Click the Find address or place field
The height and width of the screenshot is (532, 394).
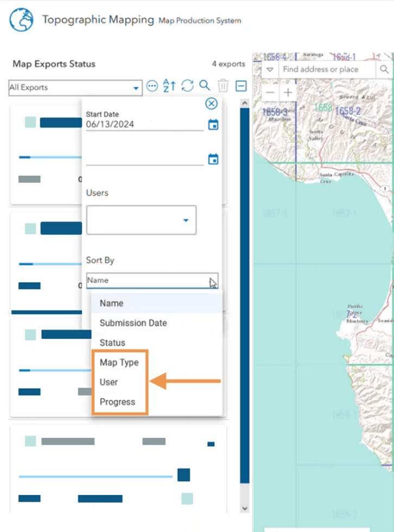327,69
